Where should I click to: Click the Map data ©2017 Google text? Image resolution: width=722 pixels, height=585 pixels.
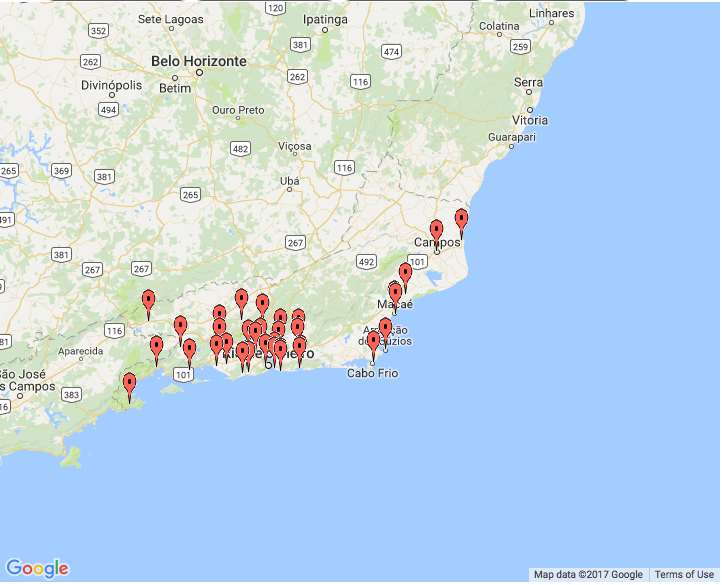pos(588,575)
